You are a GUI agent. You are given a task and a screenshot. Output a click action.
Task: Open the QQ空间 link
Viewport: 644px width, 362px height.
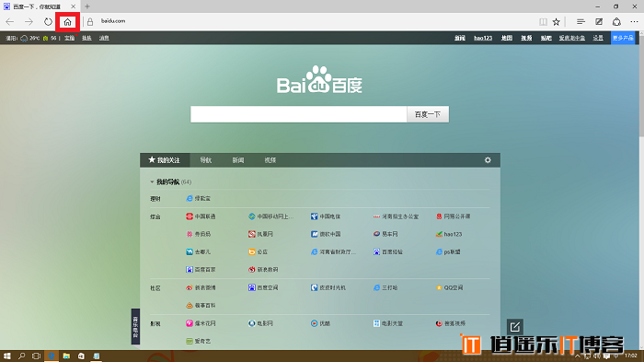coord(450,287)
